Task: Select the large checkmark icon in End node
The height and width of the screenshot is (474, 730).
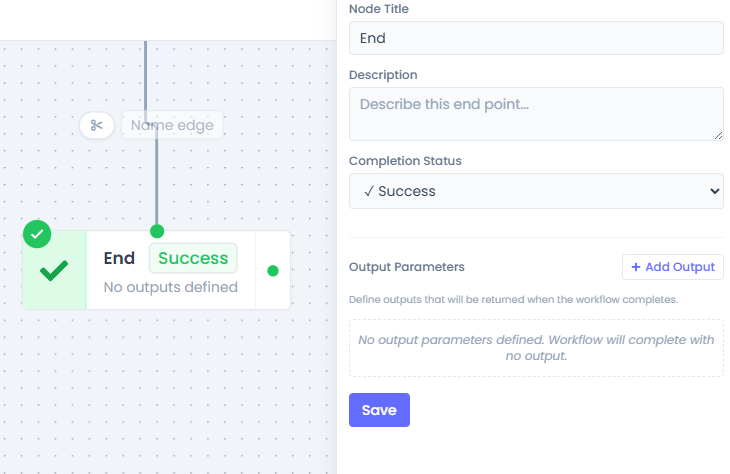Action: (x=54, y=270)
